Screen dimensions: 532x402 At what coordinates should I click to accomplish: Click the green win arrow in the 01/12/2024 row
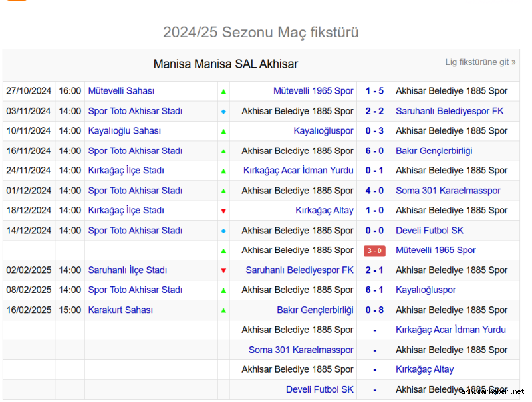[x=223, y=191]
